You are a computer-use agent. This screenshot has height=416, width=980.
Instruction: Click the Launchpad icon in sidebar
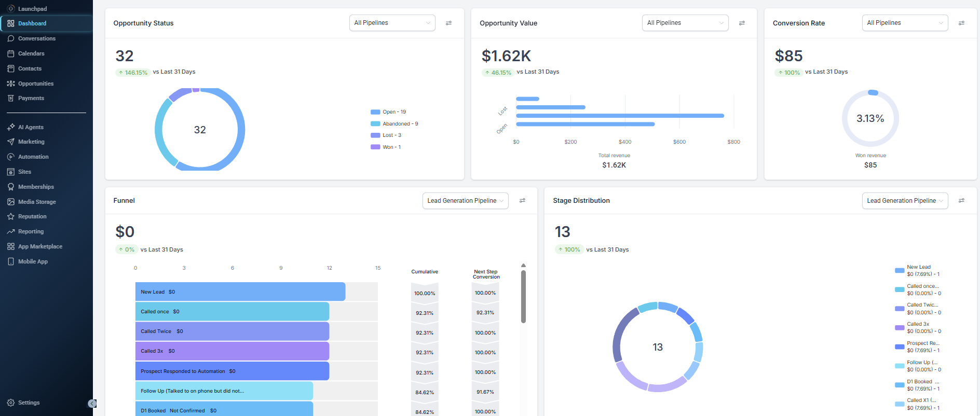(x=10, y=9)
